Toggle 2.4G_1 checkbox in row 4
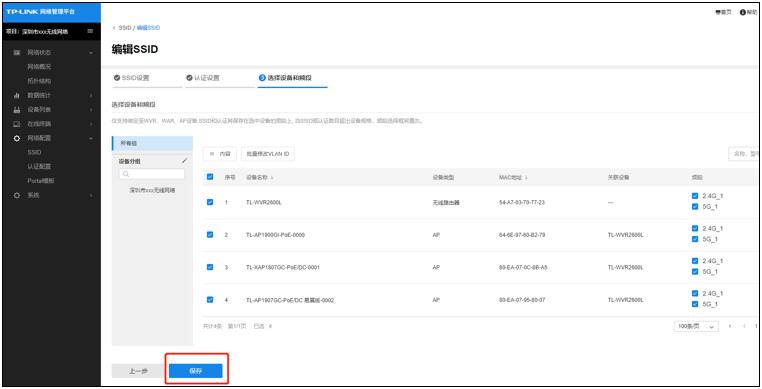The height and width of the screenshot is (389, 762). [x=695, y=294]
